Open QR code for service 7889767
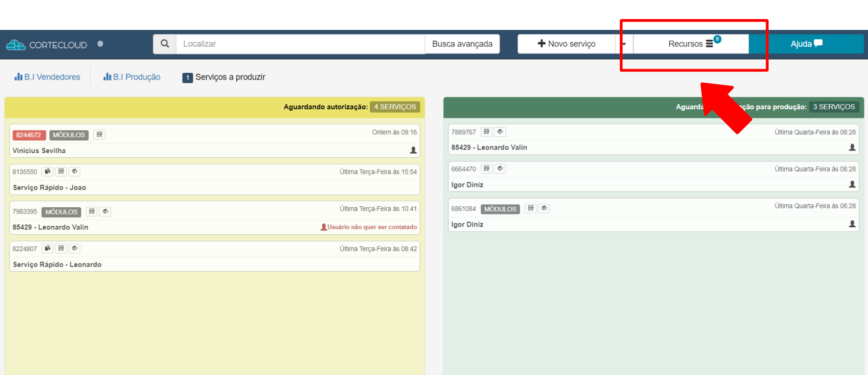Viewport: 868px width, 375px height. [487, 132]
